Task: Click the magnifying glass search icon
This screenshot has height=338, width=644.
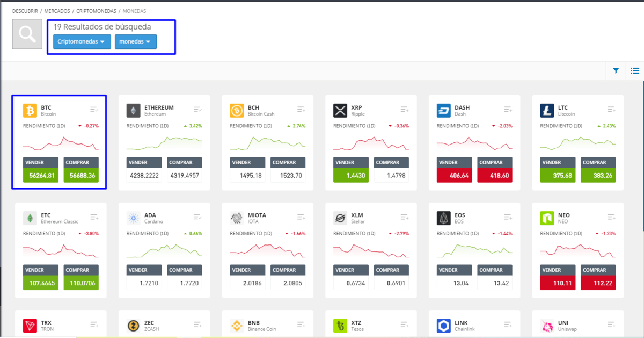Action: click(27, 34)
